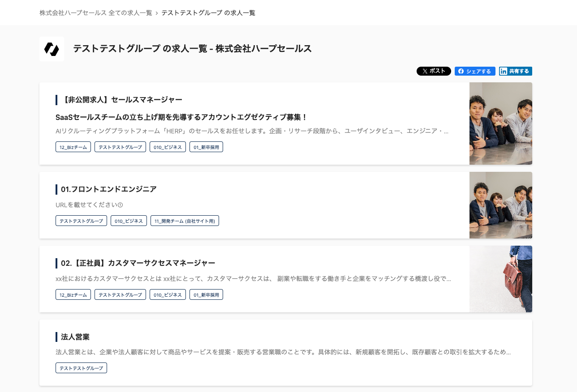Open the 株式会社ハープセールス 全ての求人一覧 breadcrumb link
This screenshot has width=577, height=392.
tap(96, 13)
